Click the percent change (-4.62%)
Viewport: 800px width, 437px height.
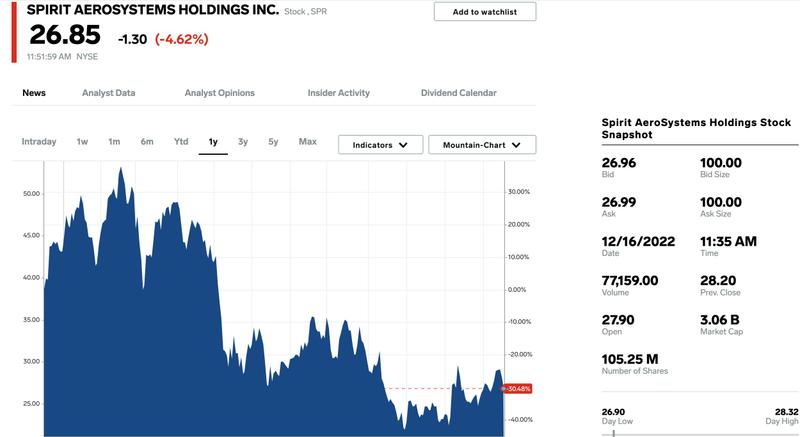182,39
